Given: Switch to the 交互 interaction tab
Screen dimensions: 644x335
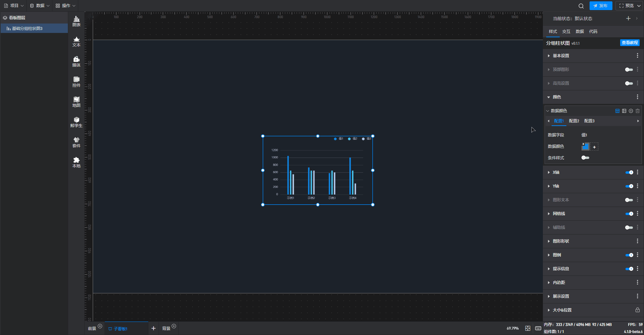Looking at the screenshot, I should coord(566,32).
